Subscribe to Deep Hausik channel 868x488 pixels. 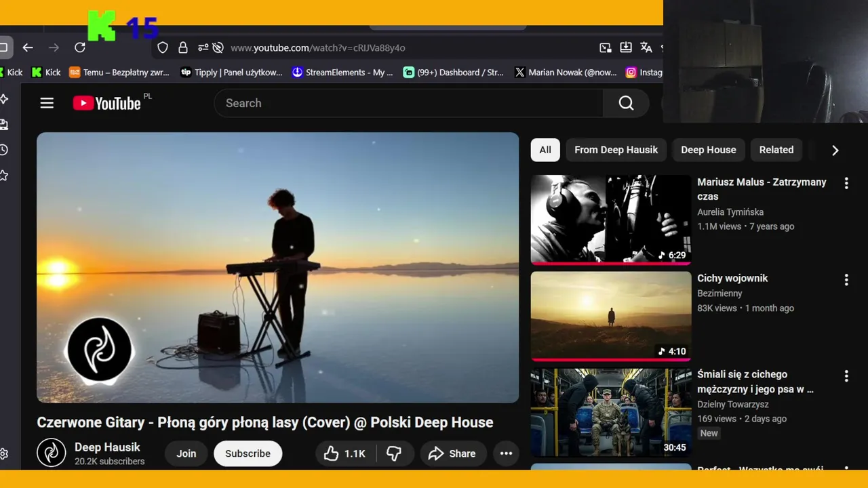coord(248,453)
